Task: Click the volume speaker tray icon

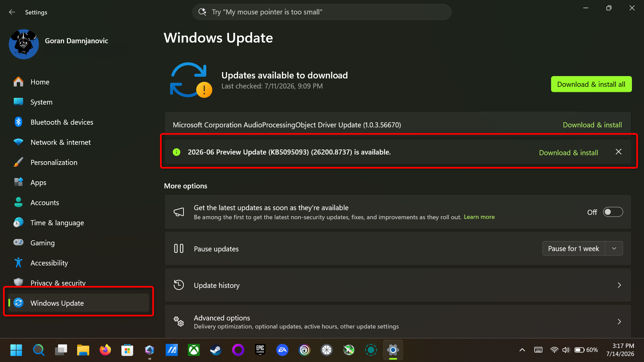Action: point(566,350)
